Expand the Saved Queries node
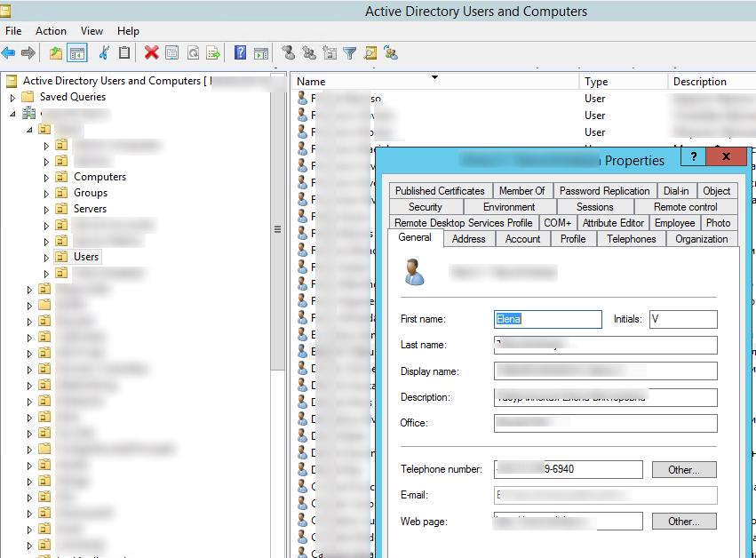 tap(13, 97)
